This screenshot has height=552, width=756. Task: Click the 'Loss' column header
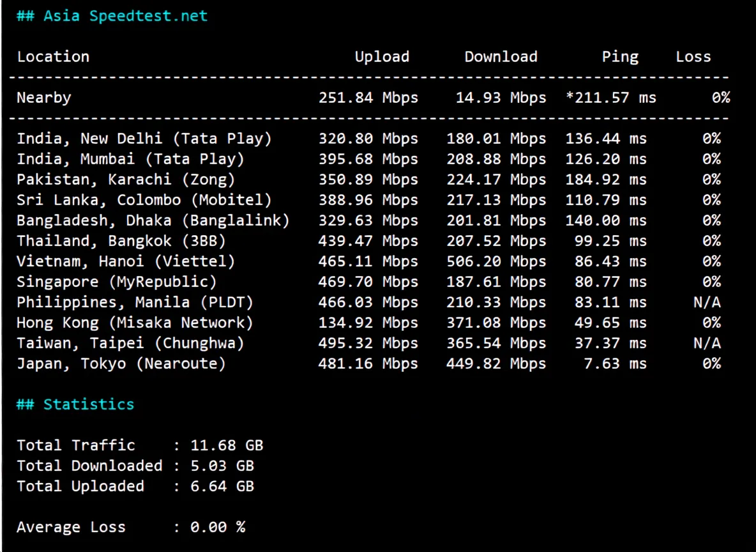point(693,57)
